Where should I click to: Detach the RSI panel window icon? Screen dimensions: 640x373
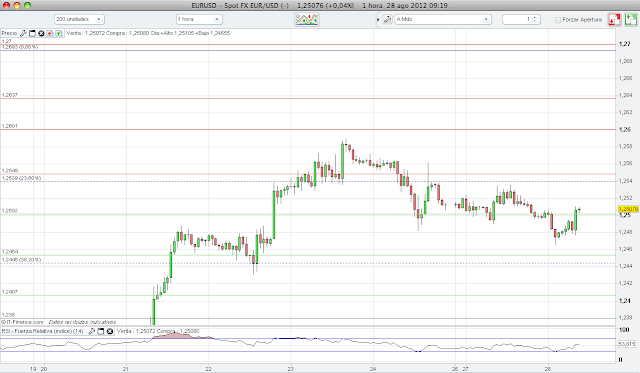coord(101,331)
